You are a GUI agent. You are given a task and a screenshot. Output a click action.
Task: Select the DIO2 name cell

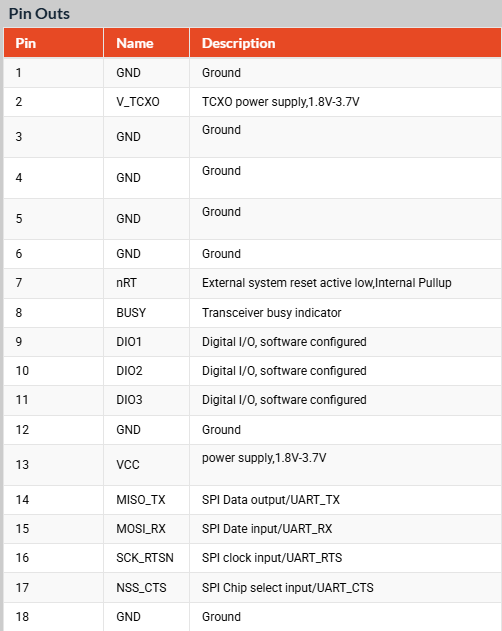coord(147,371)
